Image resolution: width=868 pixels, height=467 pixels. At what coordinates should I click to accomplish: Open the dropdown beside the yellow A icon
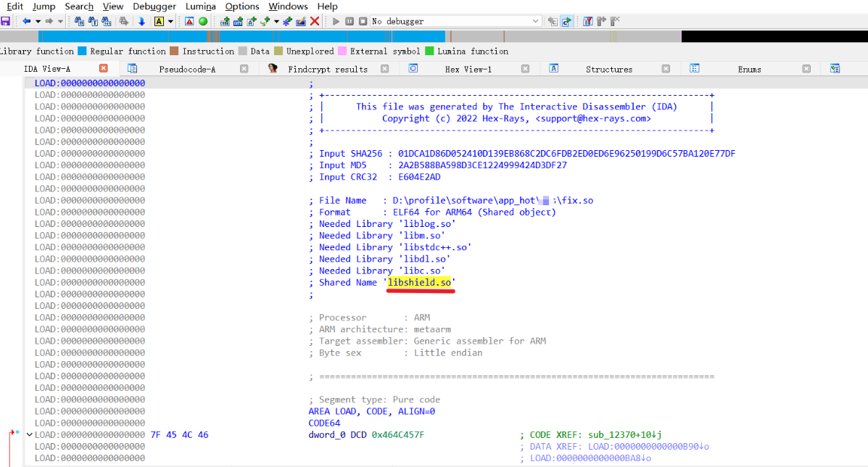point(170,21)
